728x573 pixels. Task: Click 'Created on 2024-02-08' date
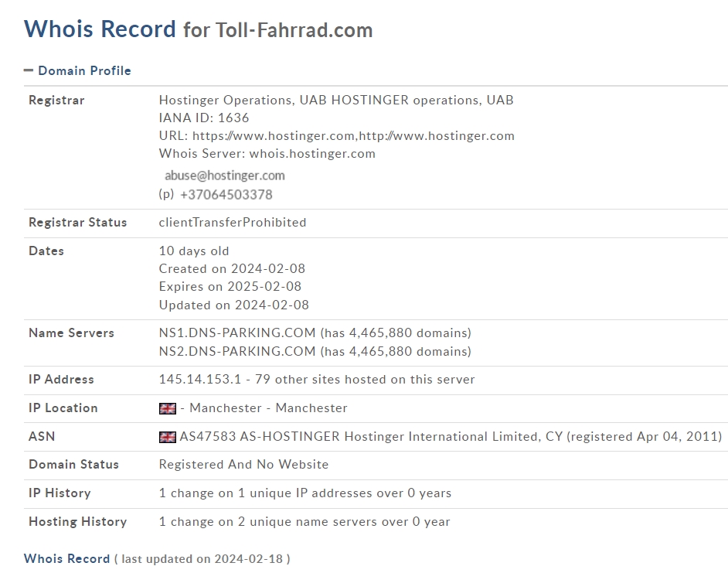pos(232,269)
